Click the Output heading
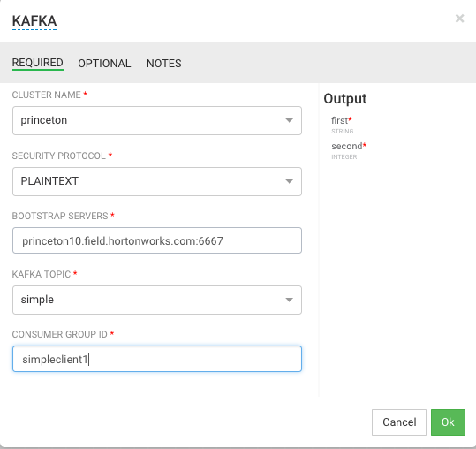 point(345,99)
